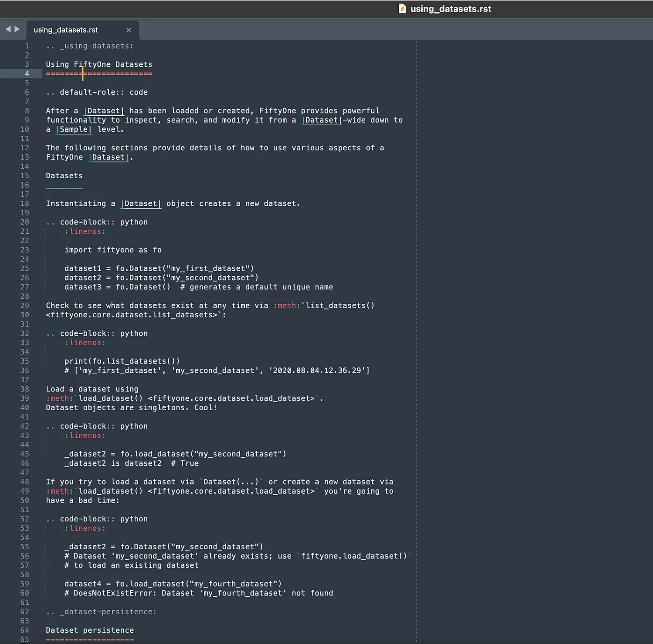This screenshot has height=644, width=653.
Task: Click the |Dataset| reference on line 18
Action: point(141,203)
